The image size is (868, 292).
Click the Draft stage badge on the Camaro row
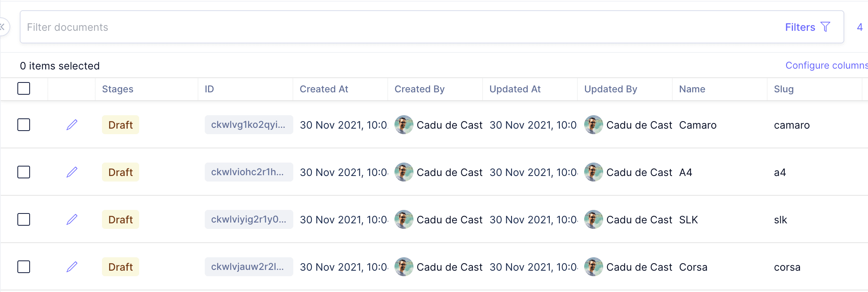click(x=120, y=125)
